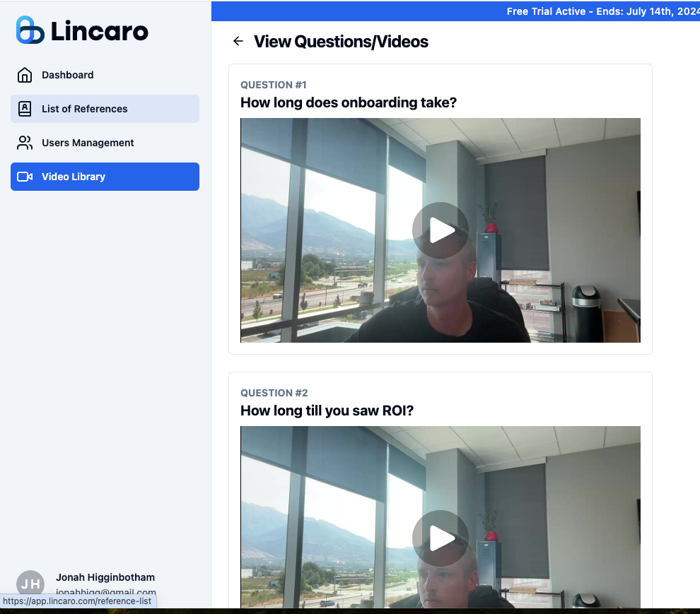Screen dimensions: 700x614
Task: Play the Question #2 ROI video
Action: 441,538
